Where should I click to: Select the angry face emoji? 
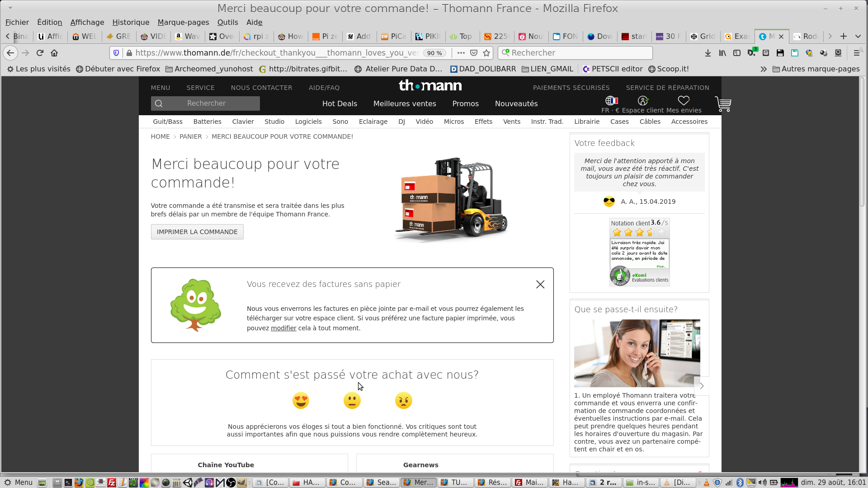403,400
